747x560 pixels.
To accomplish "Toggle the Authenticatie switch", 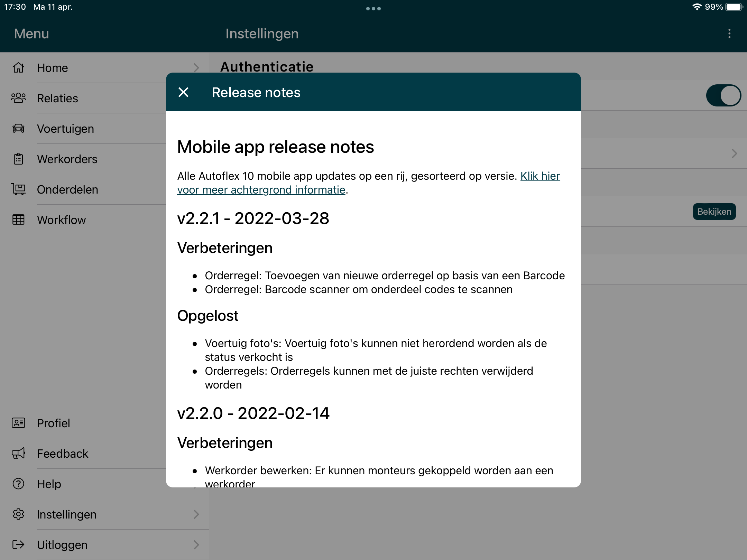I will (x=723, y=96).
